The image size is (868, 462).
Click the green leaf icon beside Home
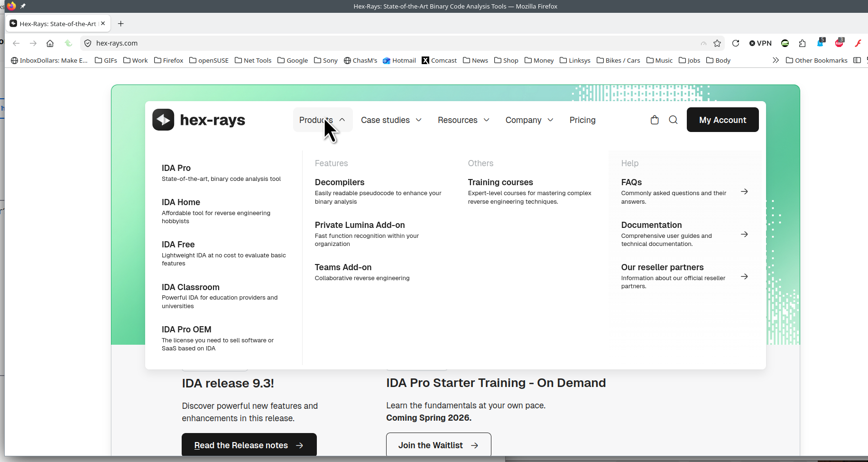pos(68,43)
